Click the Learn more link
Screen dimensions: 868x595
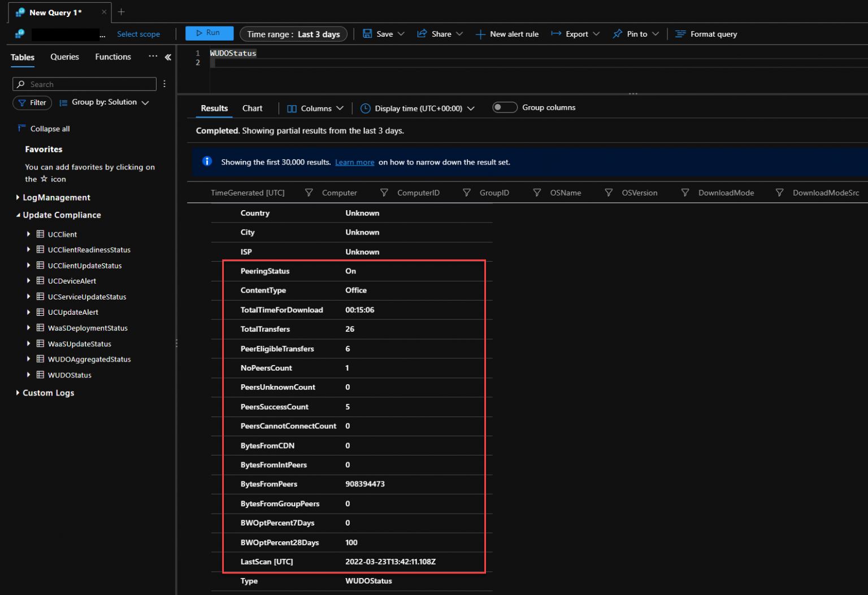point(354,162)
